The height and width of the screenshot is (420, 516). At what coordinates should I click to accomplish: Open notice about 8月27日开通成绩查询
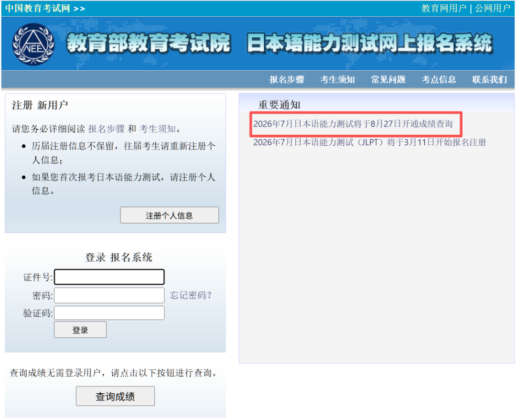(353, 124)
